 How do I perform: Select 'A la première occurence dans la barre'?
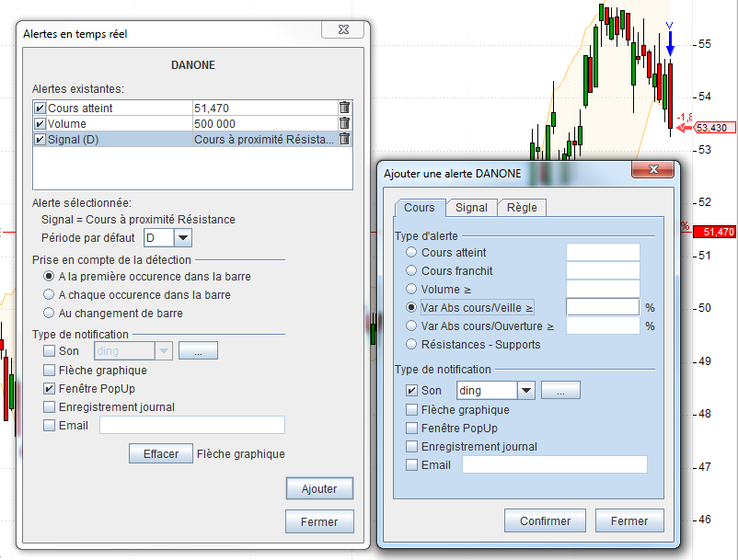[x=49, y=276]
